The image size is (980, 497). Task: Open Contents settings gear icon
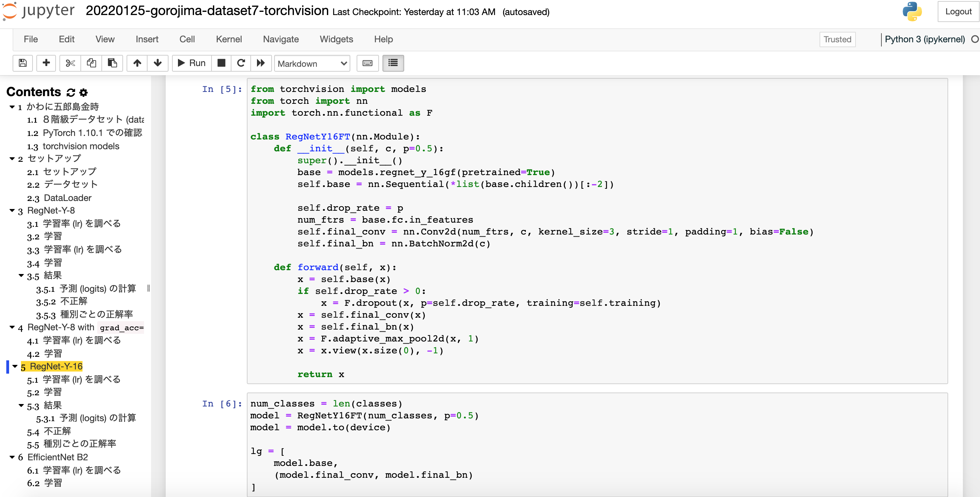(84, 92)
